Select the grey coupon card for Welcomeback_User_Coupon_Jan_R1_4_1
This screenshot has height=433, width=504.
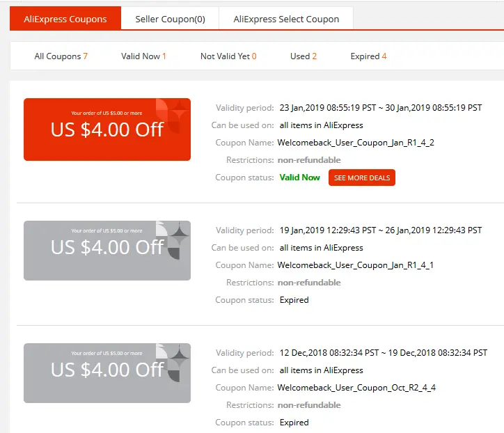tap(107, 251)
